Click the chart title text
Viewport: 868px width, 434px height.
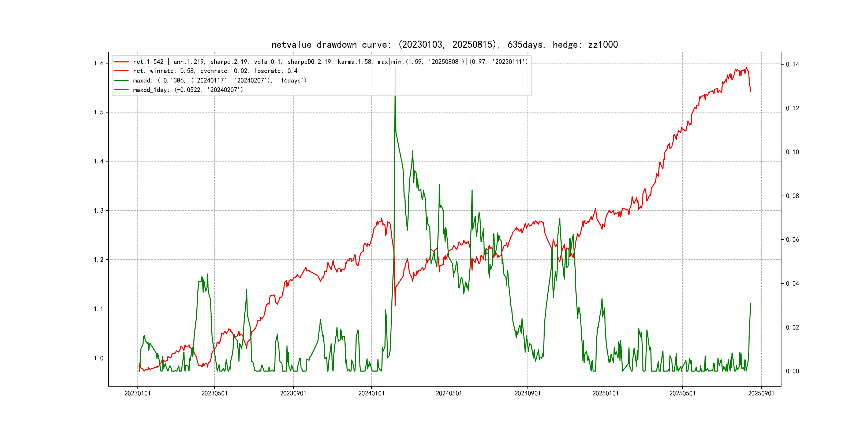tap(444, 44)
